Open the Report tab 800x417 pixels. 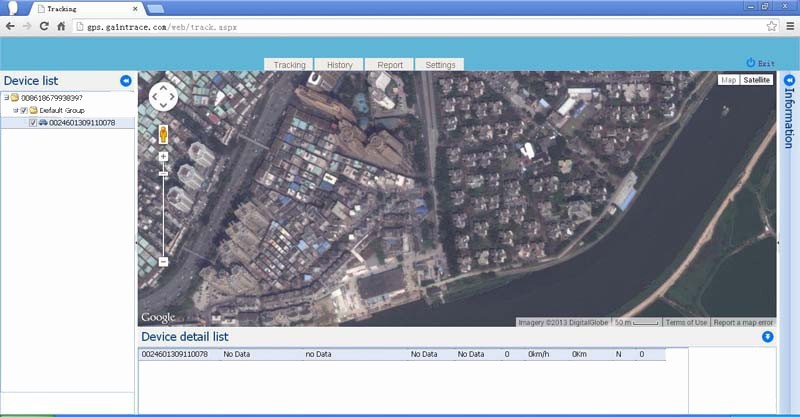pyautogui.click(x=390, y=65)
